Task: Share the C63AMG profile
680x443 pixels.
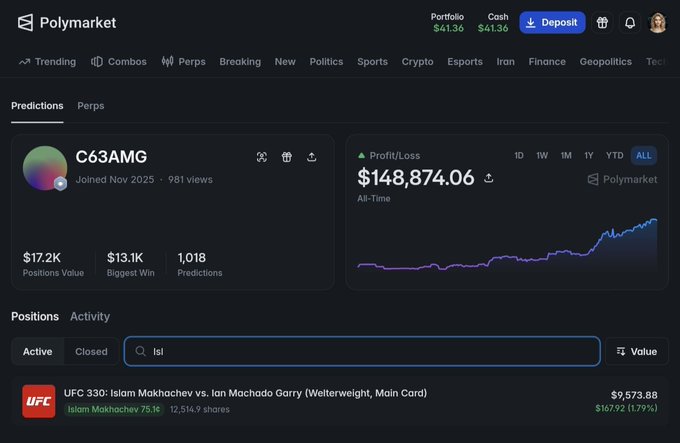Action: pos(311,157)
